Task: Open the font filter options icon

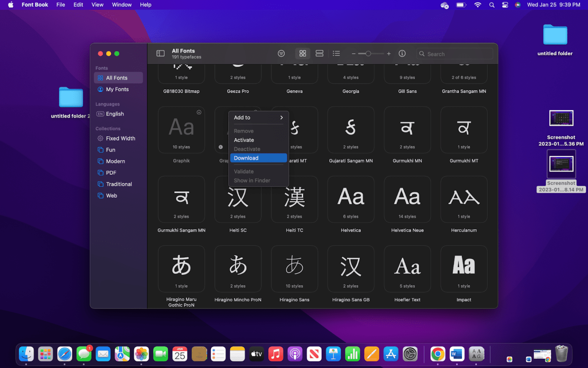Action: pyautogui.click(x=281, y=53)
